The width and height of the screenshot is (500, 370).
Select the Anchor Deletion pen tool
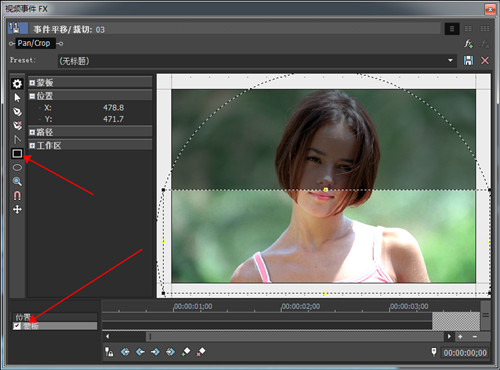coord(17,125)
